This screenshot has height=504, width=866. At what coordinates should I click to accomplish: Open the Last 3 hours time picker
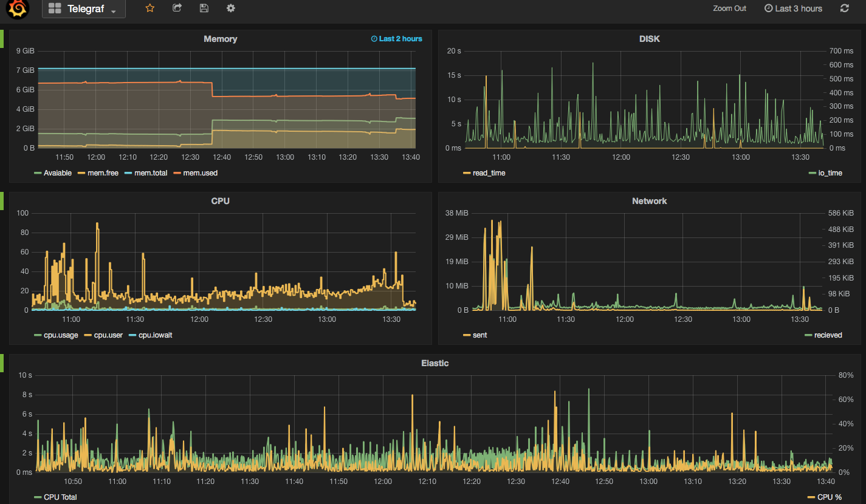(793, 9)
